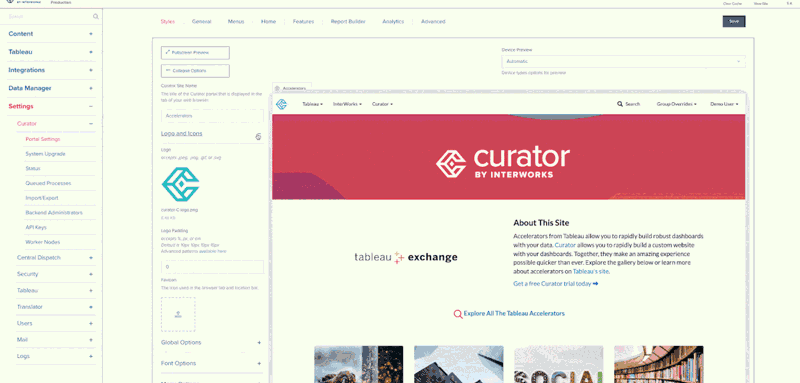Open System Upgrade in sidebar
The width and height of the screenshot is (800, 383).
coord(45,154)
